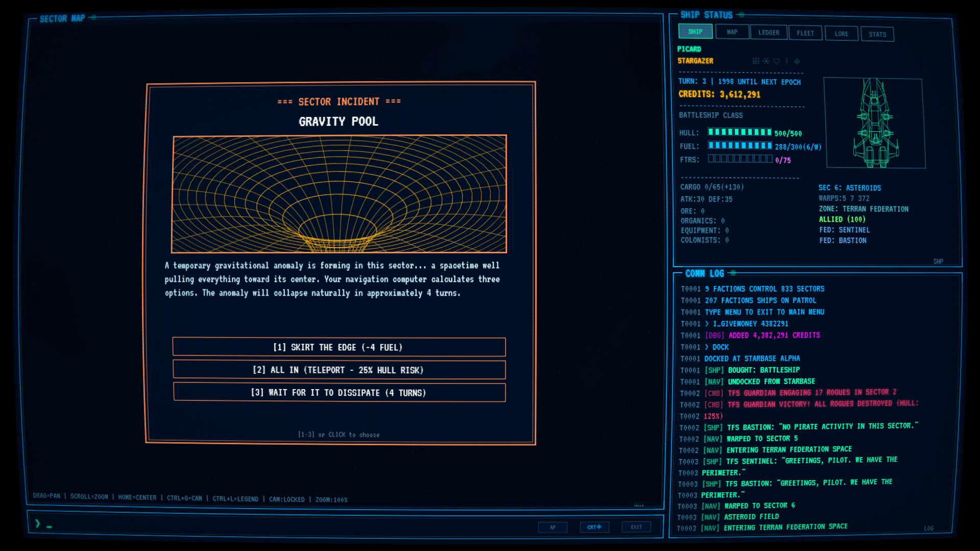Click 'ATK:30 DEF:35' text
The image size is (980, 551).
706,199
